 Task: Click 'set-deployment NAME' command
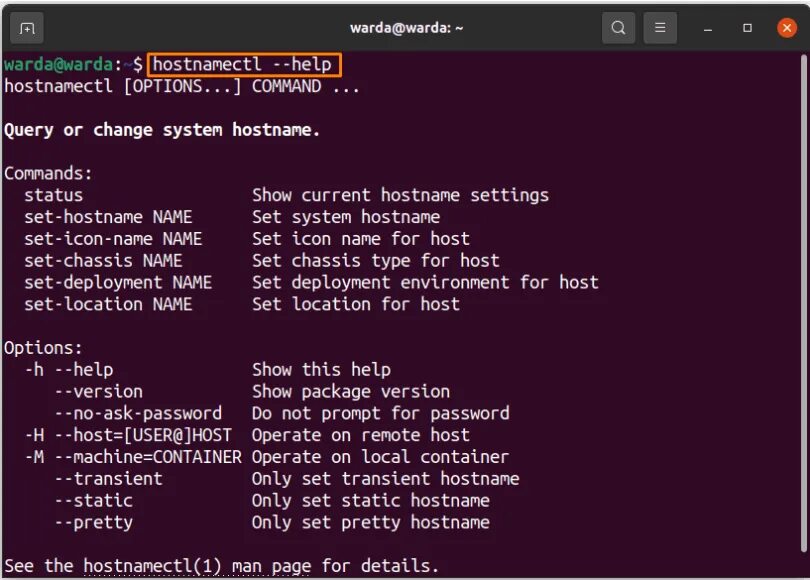[118, 283]
